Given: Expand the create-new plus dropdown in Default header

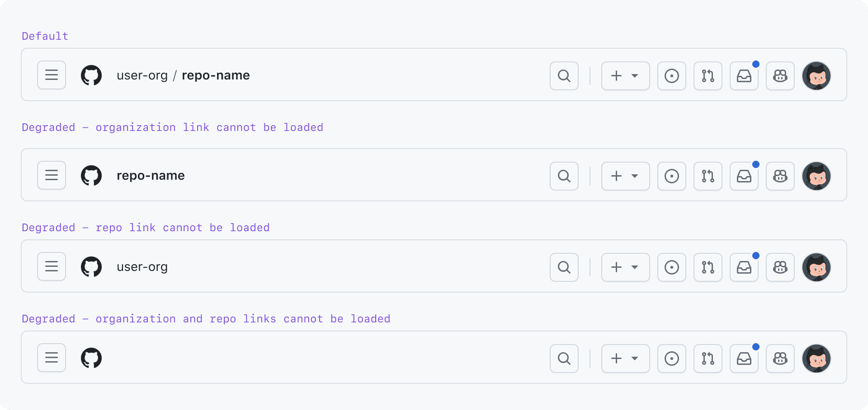Looking at the screenshot, I should 625,76.
